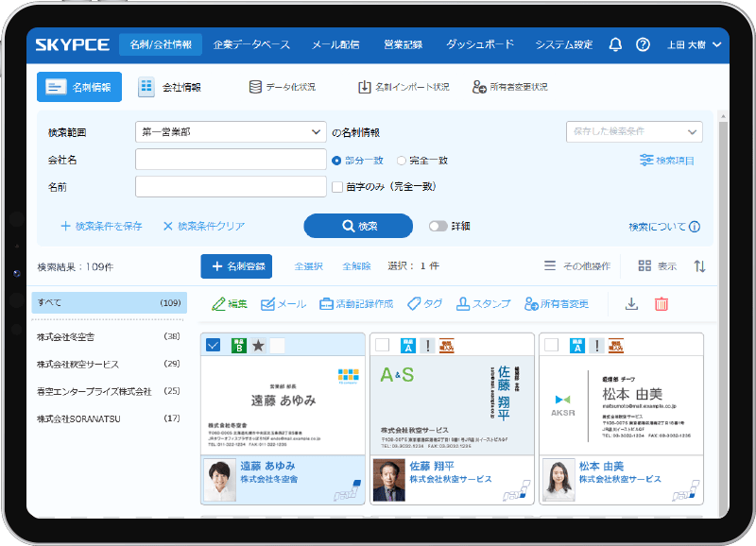Open 所有者変更状況 view
Screen dimensions: 756x546
click(510, 87)
